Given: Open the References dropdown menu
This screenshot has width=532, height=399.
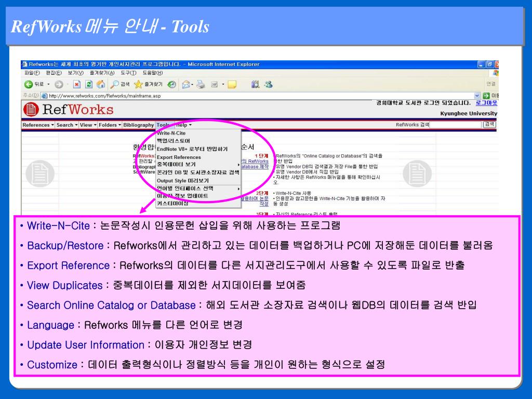Looking at the screenshot, I should [x=38, y=125].
